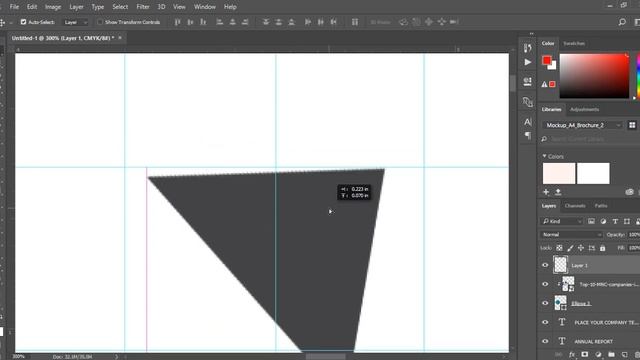
Task: Click the Fill value field
Action: coord(634,248)
